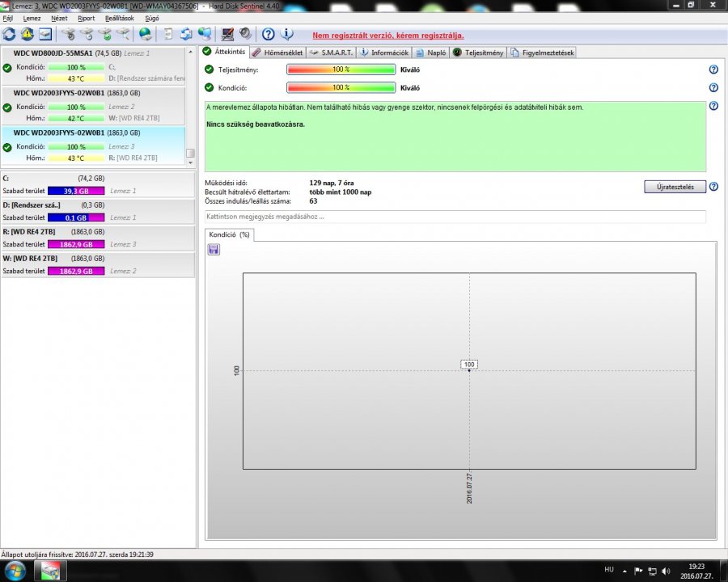The height and width of the screenshot is (582, 728).
Task: Click help icon beside Teljesítmény bar
Action: pyautogui.click(x=713, y=70)
